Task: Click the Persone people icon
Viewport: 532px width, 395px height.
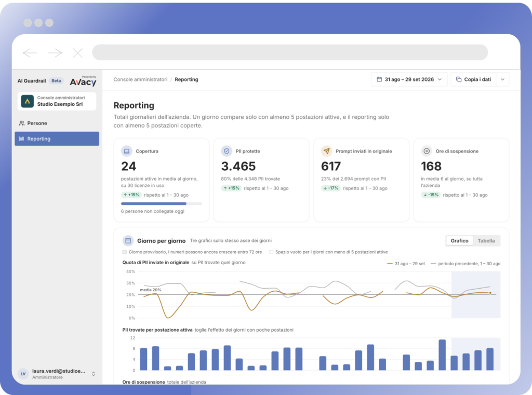Action: (22, 123)
